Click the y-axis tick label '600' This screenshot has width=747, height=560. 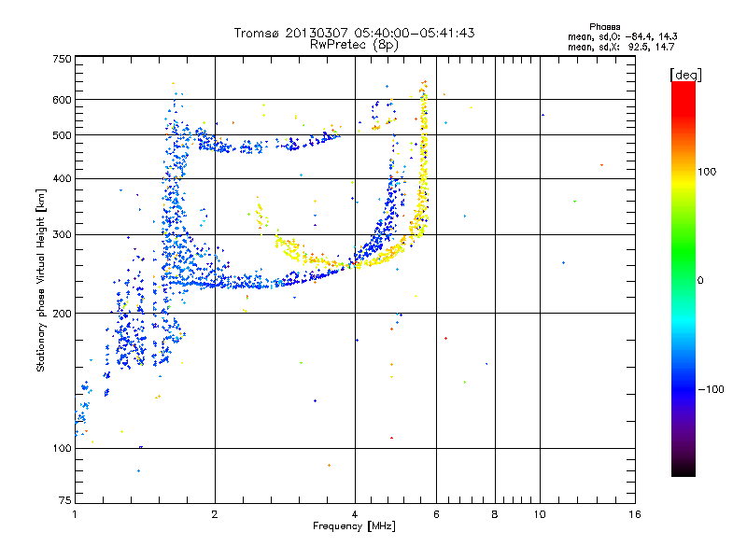click(x=62, y=100)
